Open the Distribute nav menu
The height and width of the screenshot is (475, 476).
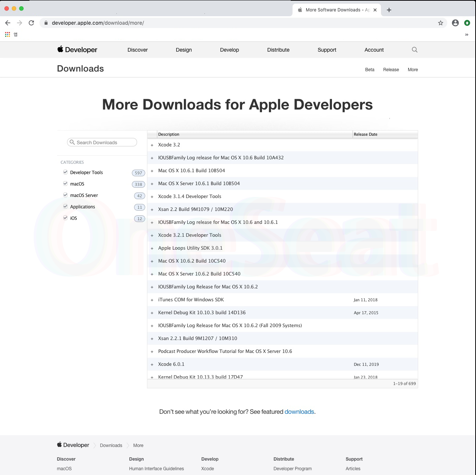(278, 50)
